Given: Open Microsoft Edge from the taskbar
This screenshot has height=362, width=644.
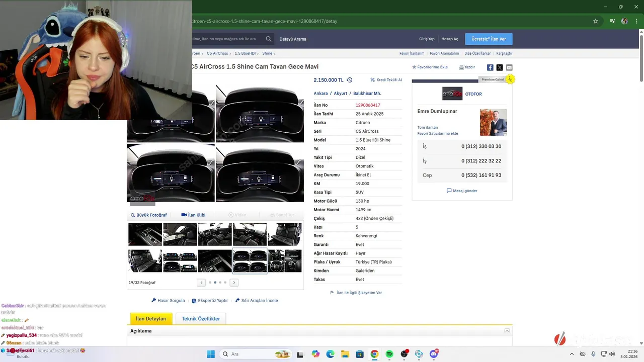Looking at the screenshot, I should point(330,354).
